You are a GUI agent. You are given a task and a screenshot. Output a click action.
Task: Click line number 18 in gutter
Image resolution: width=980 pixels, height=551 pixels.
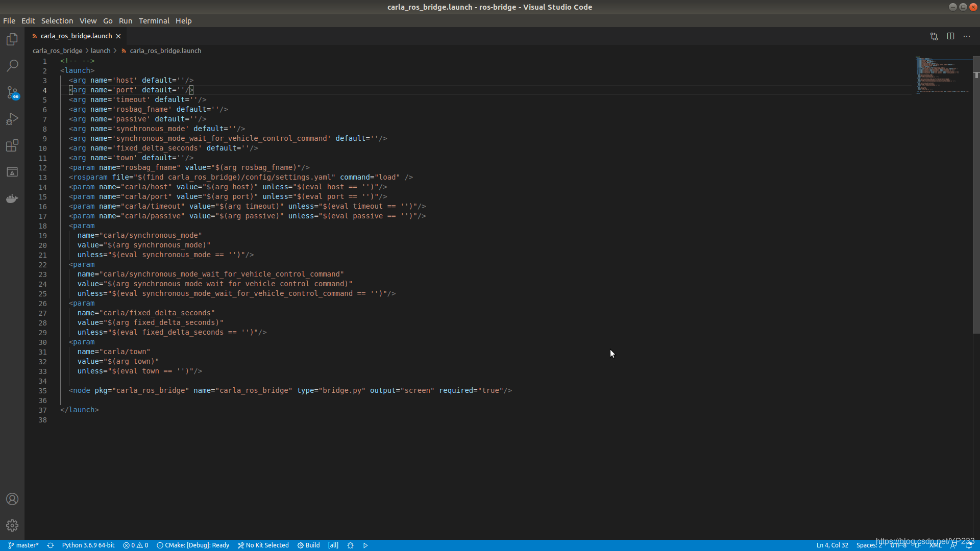click(43, 226)
